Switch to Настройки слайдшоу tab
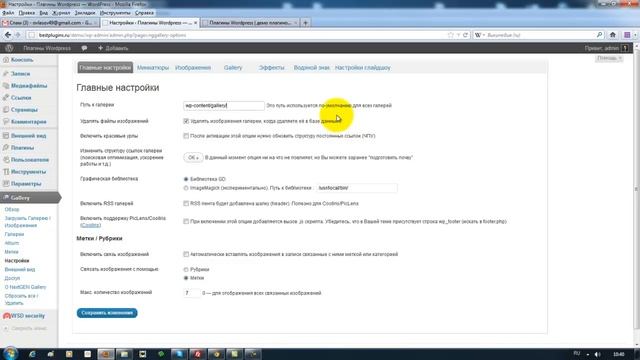The width and height of the screenshot is (640, 360). tap(362, 68)
